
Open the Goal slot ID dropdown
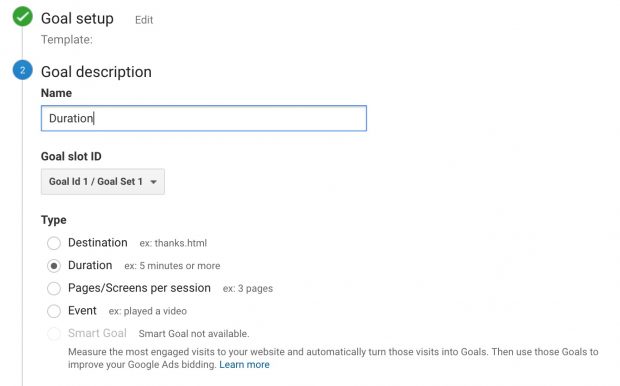click(103, 182)
